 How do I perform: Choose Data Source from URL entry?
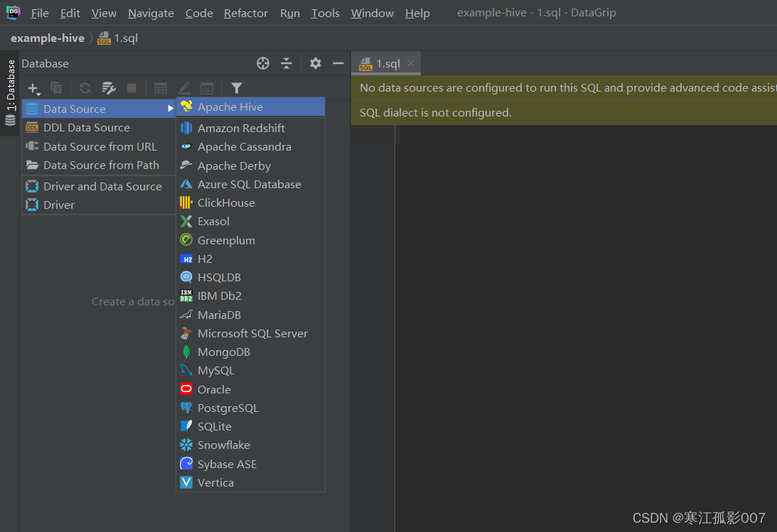(99, 146)
